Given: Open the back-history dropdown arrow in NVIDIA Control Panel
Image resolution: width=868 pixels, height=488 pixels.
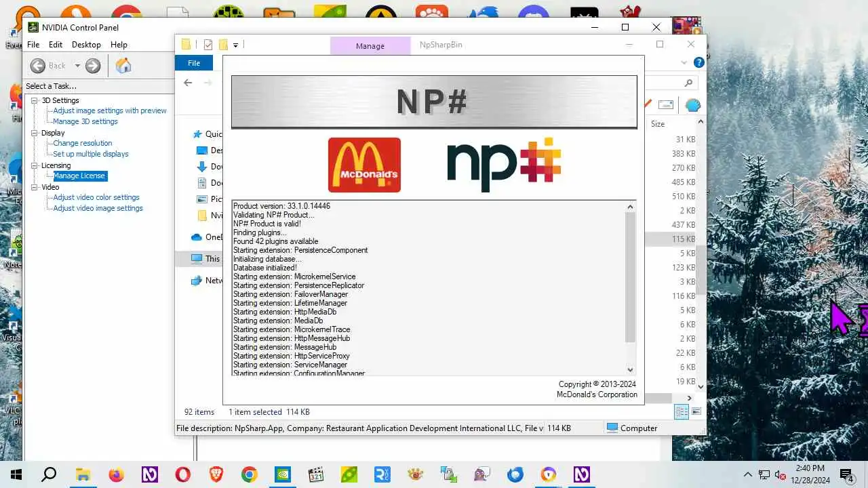Looking at the screenshot, I should click(77, 66).
